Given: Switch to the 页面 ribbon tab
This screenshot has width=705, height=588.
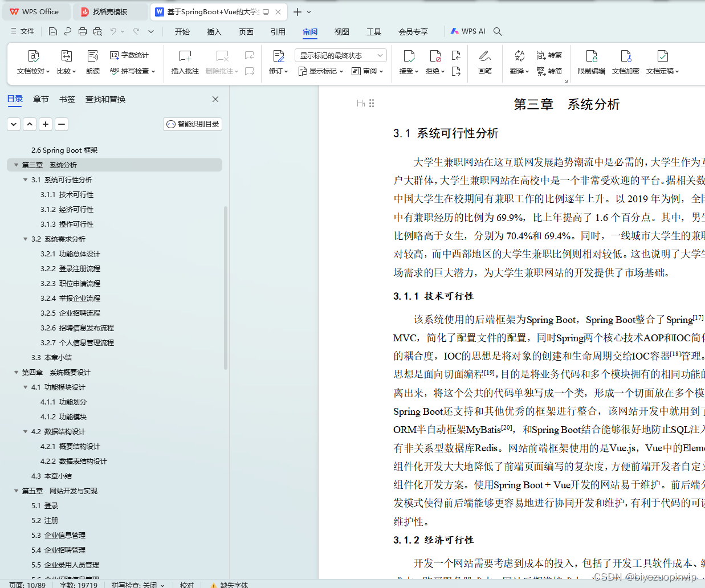Looking at the screenshot, I should pyautogui.click(x=246, y=32).
